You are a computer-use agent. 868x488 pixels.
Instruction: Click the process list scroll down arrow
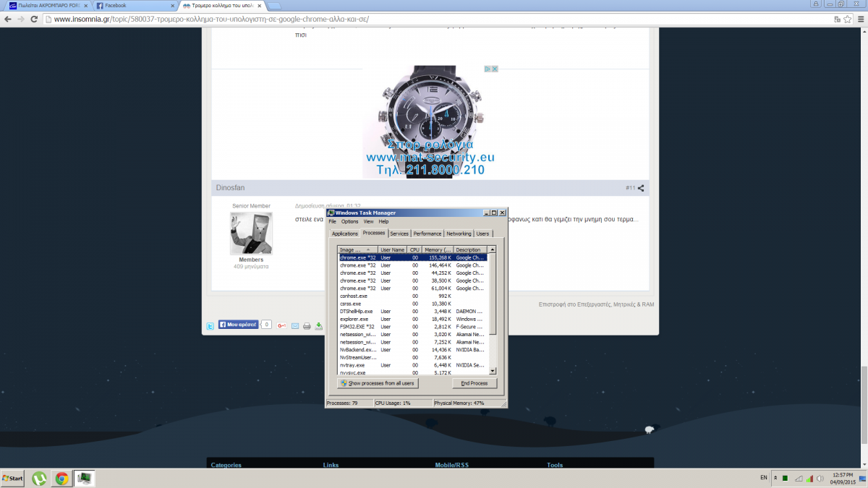tap(493, 370)
